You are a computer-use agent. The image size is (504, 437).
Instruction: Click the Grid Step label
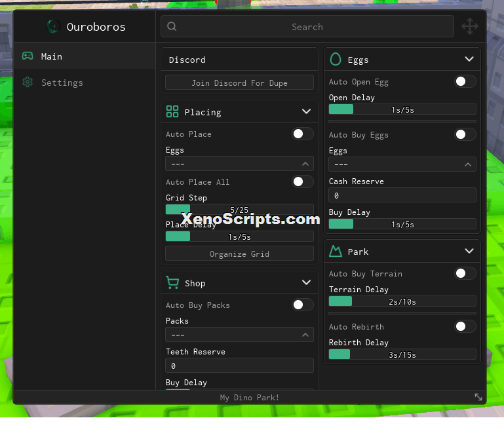click(186, 198)
